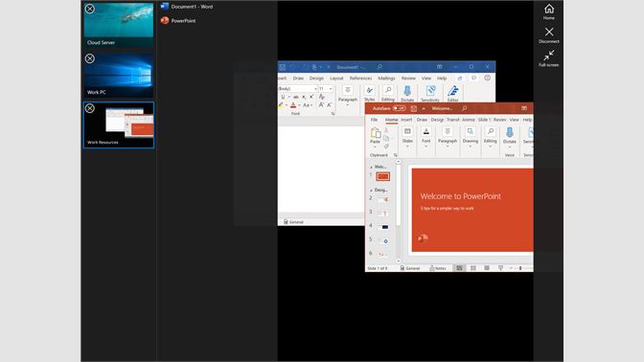
Task: Click feedback smiley in Word
Action: pyautogui.click(x=487, y=78)
